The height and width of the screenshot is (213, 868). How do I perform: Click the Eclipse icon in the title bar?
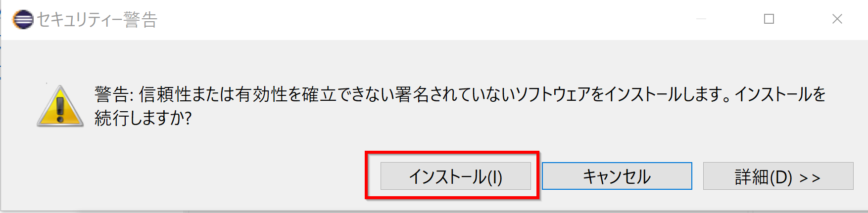click(x=23, y=20)
